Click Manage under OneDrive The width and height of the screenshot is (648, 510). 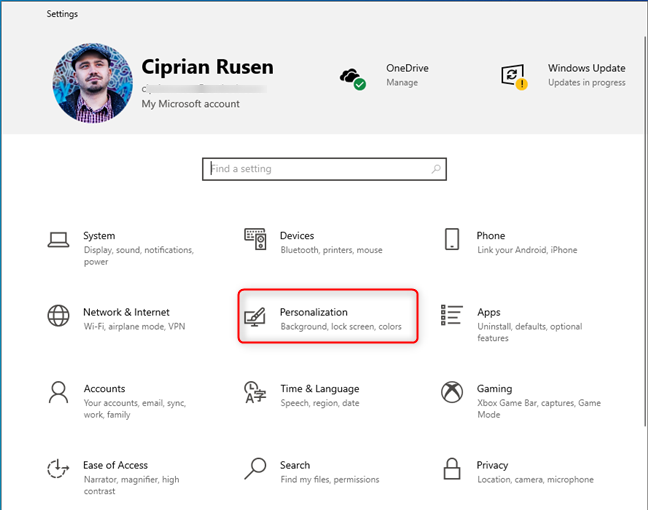(x=402, y=83)
